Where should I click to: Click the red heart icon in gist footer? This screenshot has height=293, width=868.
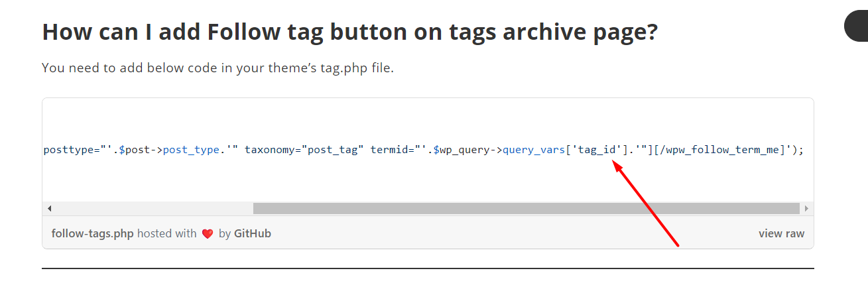click(208, 233)
